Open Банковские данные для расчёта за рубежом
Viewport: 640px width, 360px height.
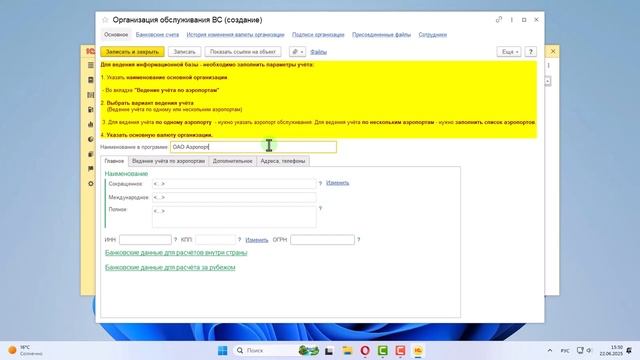click(170, 267)
